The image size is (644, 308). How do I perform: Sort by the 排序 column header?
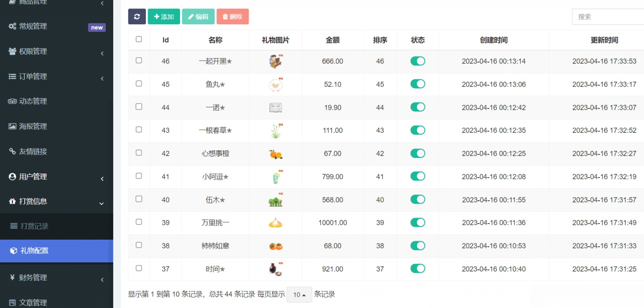380,40
